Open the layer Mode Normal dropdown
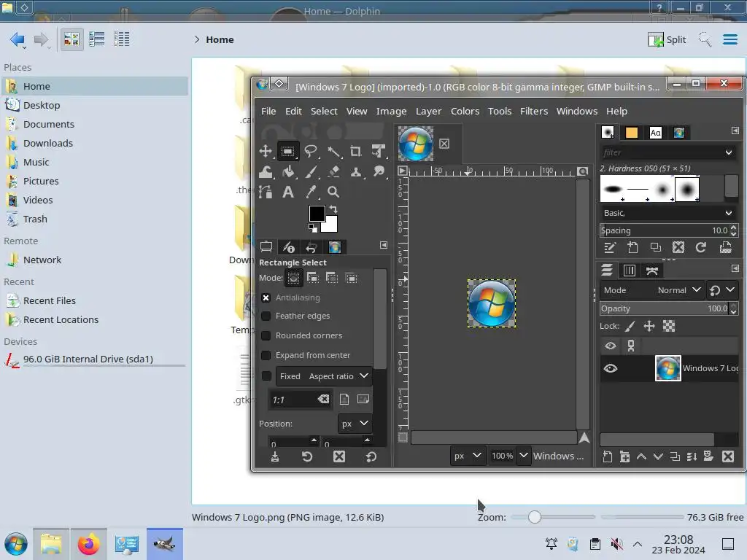 [651, 290]
